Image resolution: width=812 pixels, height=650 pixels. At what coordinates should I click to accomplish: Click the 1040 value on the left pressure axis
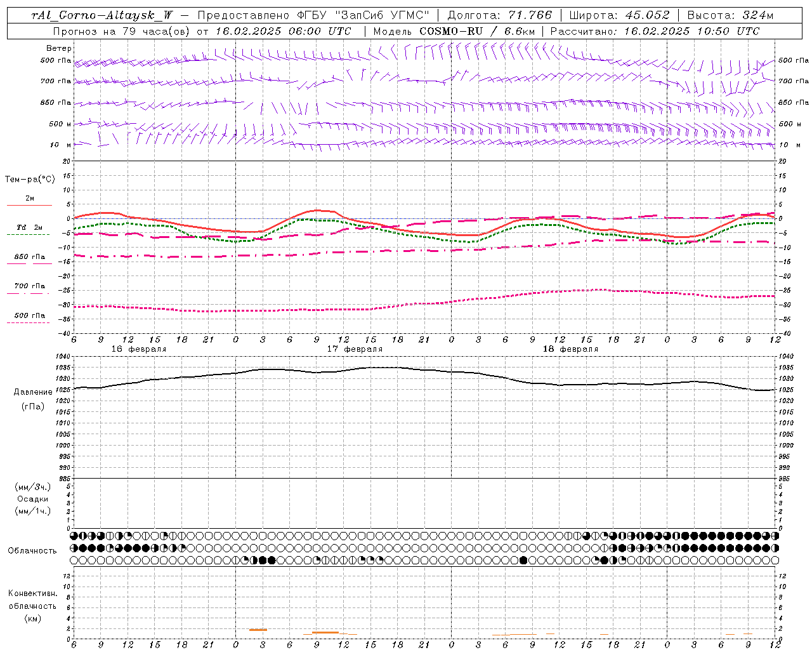pos(65,357)
